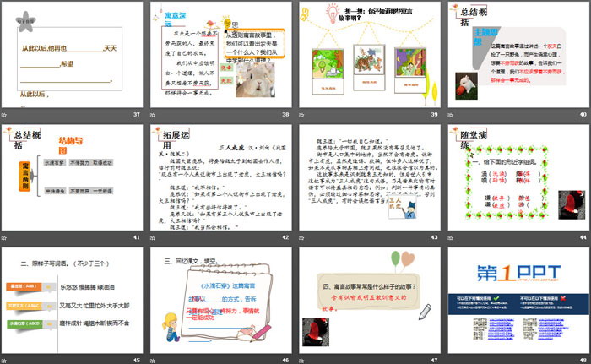Click the slide number label 41

tap(137, 237)
